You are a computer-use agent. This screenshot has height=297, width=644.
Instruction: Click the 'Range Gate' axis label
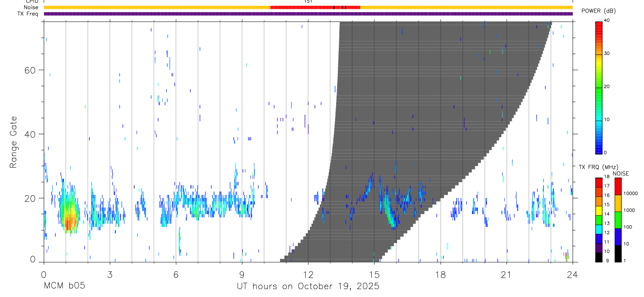point(14,142)
